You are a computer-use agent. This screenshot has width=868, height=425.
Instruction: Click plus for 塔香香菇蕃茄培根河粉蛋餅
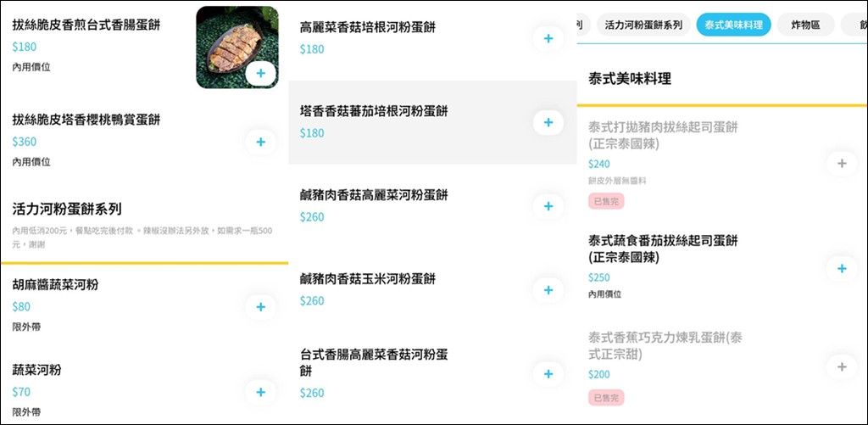coord(548,122)
